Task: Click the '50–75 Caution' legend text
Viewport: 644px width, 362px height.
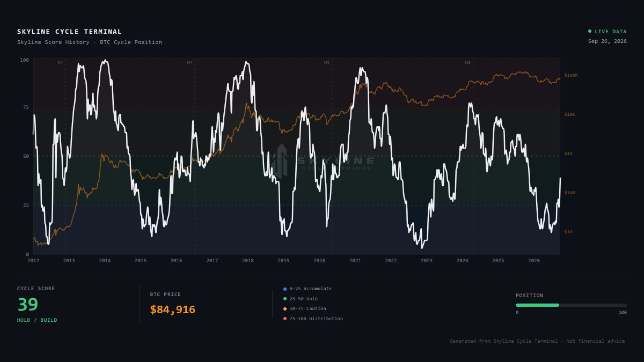Action: coord(308,308)
